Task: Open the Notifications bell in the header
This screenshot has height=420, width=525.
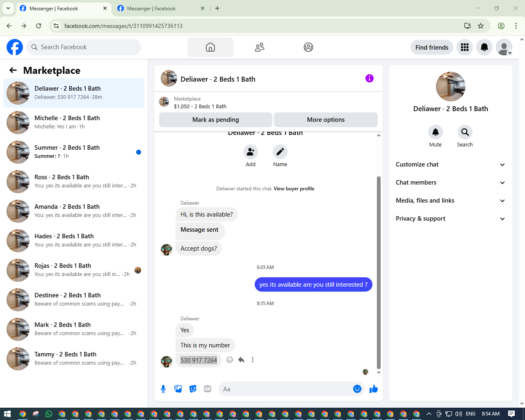Action: 484,47
